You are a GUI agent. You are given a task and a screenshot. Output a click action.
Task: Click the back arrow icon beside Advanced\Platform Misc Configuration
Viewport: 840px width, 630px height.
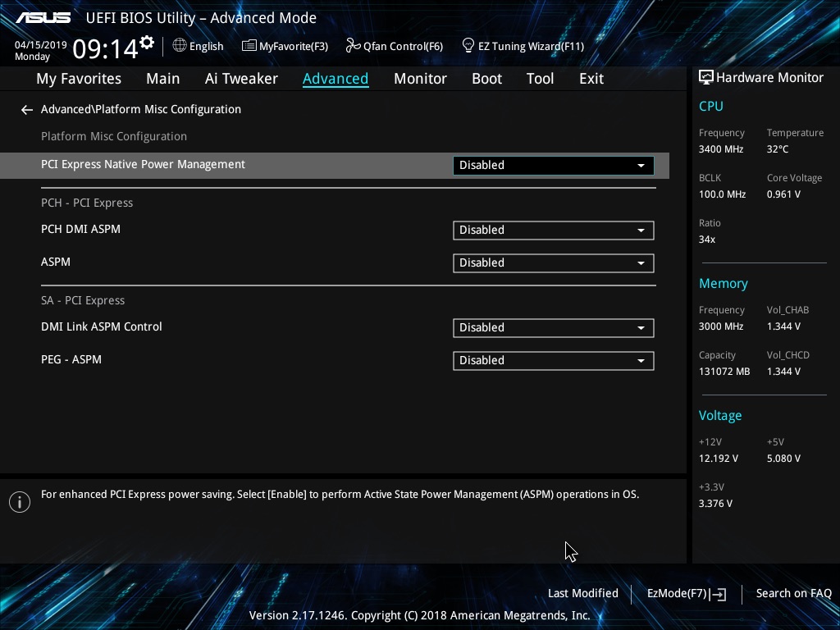pyautogui.click(x=27, y=110)
